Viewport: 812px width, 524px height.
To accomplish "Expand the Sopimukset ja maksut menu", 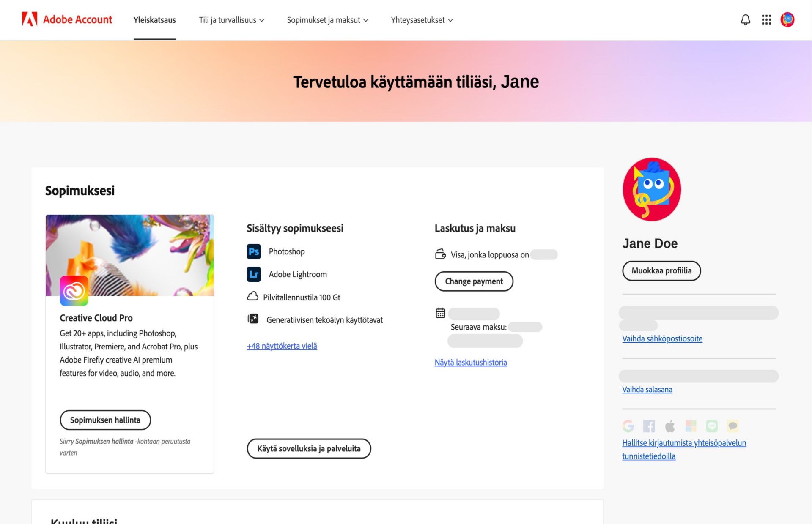I will pos(327,20).
